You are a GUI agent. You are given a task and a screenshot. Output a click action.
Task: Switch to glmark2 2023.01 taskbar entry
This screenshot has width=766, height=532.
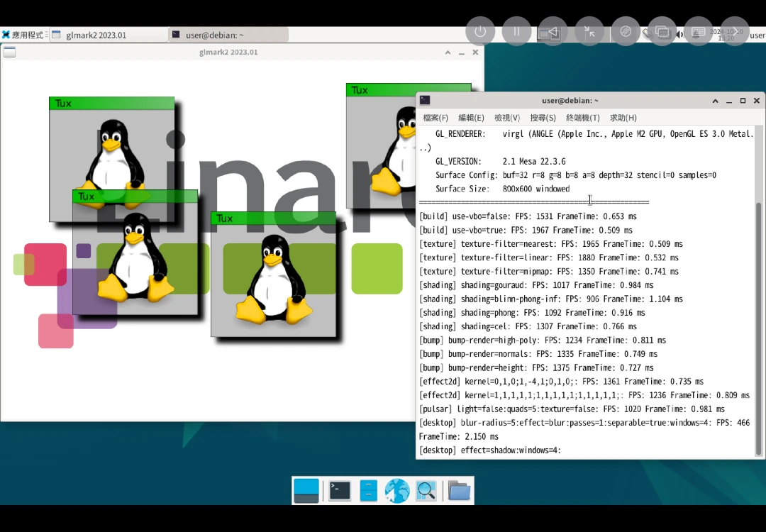[x=109, y=35]
